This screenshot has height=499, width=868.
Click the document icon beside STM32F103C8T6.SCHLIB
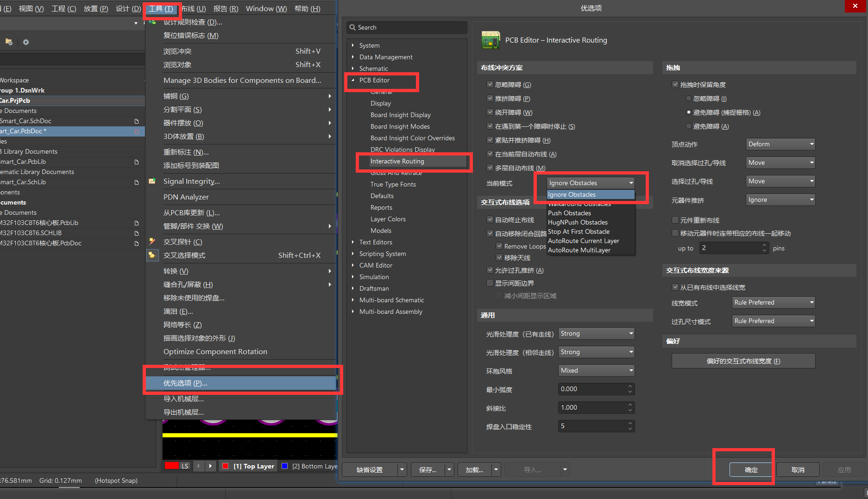pyautogui.click(x=137, y=233)
